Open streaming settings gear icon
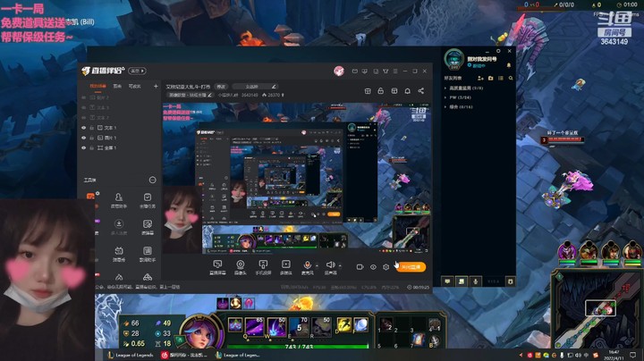This screenshot has width=644, height=361. click(x=386, y=267)
